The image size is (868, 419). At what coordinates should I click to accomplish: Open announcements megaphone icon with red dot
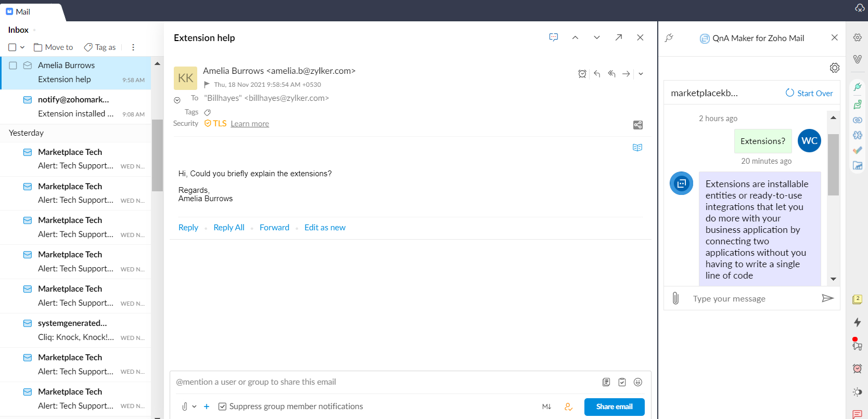click(x=857, y=344)
